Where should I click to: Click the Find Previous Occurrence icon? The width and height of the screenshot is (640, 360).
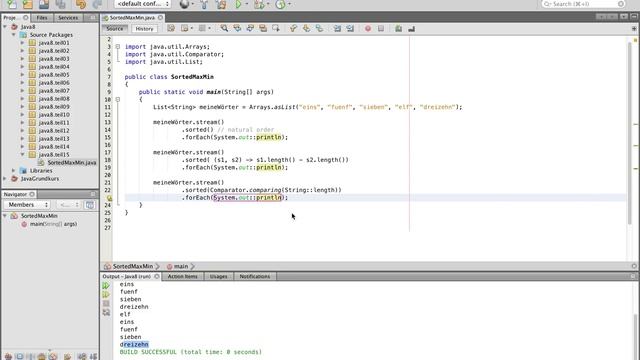237,28
